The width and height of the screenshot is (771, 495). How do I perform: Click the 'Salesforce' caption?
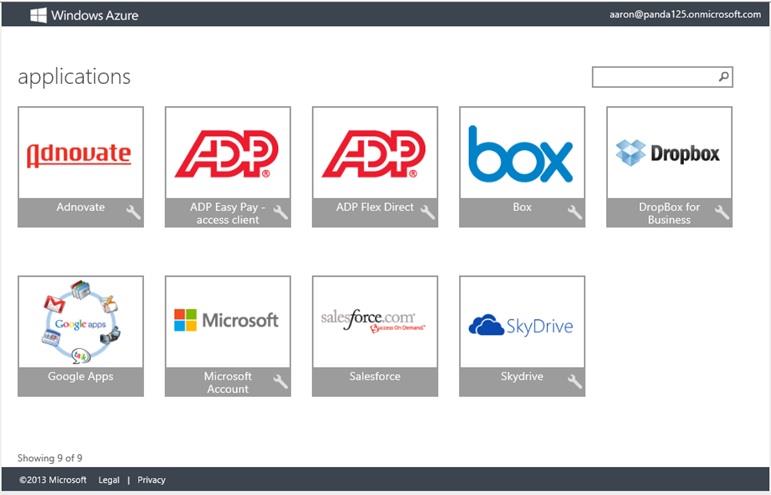pyautogui.click(x=375, y=376)
